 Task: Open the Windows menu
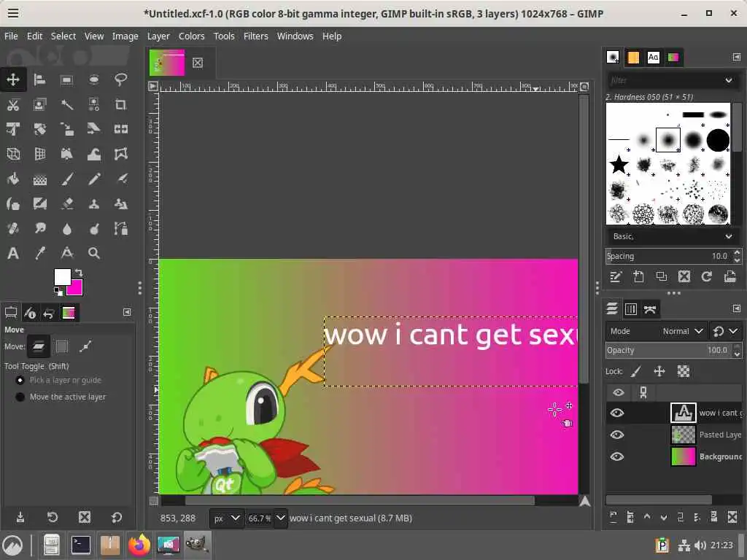point(295,36)
